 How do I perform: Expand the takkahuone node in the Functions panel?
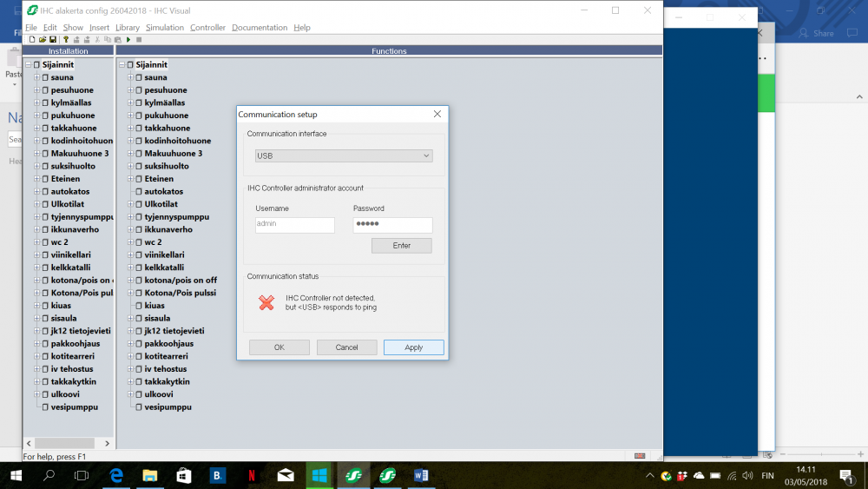coord(130,128)
